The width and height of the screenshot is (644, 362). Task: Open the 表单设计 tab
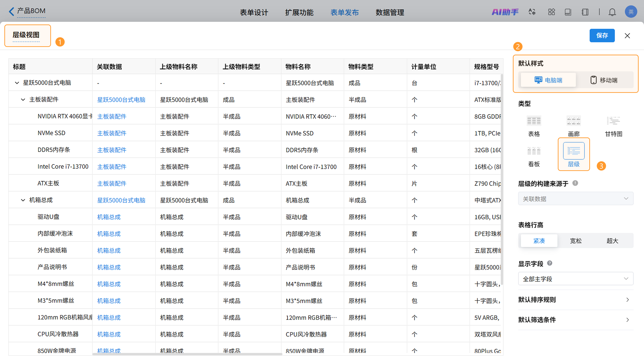(x=254, y=12)
